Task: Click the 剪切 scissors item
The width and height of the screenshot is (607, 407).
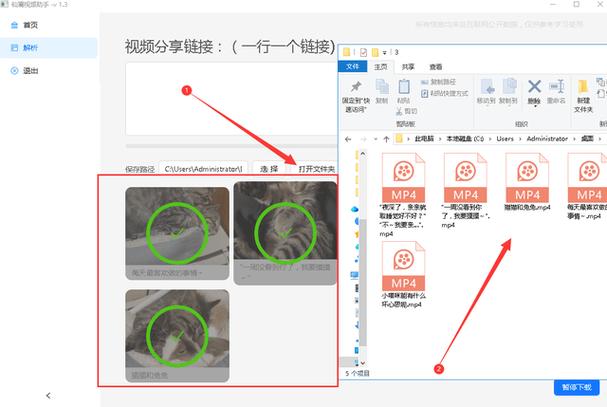Action: coord(406,112)
